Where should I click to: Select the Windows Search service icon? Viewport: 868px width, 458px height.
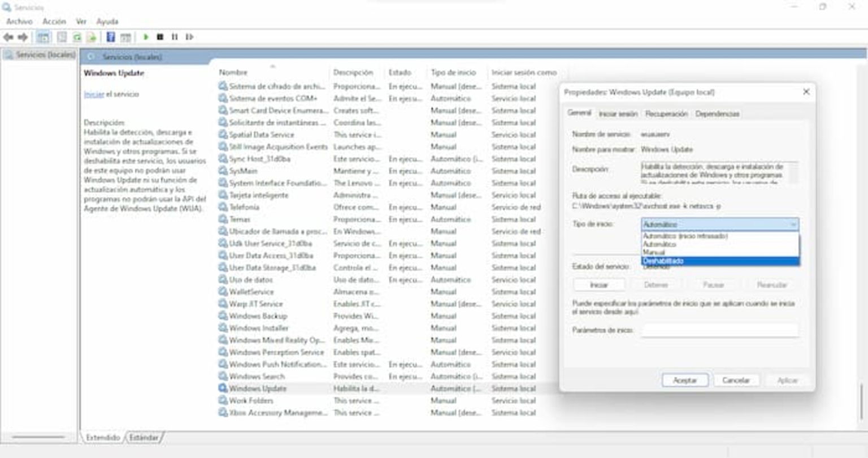point(223,377)
